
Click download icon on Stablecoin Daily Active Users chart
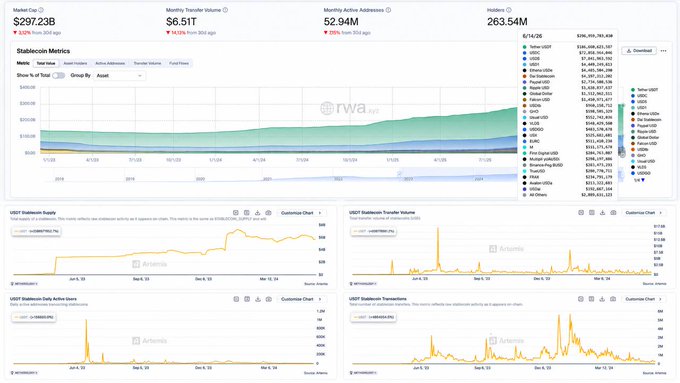pos(258,299)
